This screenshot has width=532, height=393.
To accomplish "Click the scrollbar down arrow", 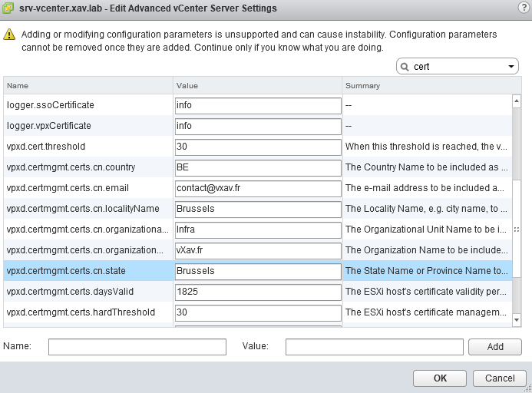I will (x=517, y=320).
